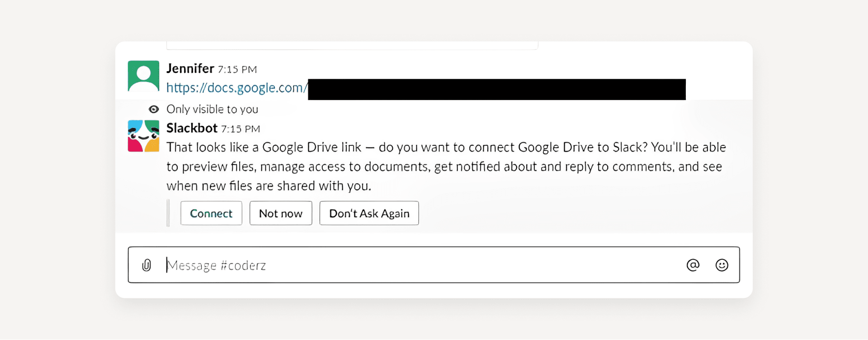Viewport: 868px width, 340px height.
Task: Click the Slackbot colorful avatar
Action: tap(143, 136)
